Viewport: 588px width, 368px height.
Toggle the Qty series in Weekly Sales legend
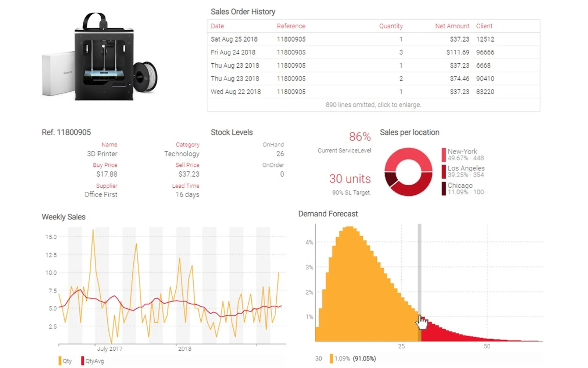click(x=65, y=361)
